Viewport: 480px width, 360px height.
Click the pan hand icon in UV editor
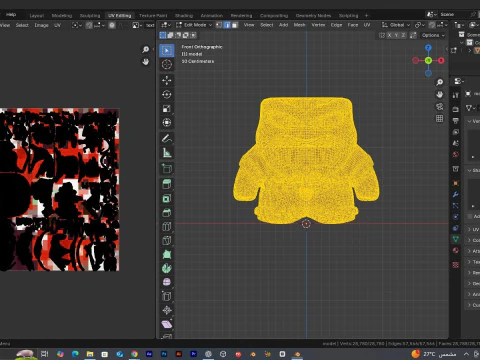pyautogui.click(x=146, y=62)
